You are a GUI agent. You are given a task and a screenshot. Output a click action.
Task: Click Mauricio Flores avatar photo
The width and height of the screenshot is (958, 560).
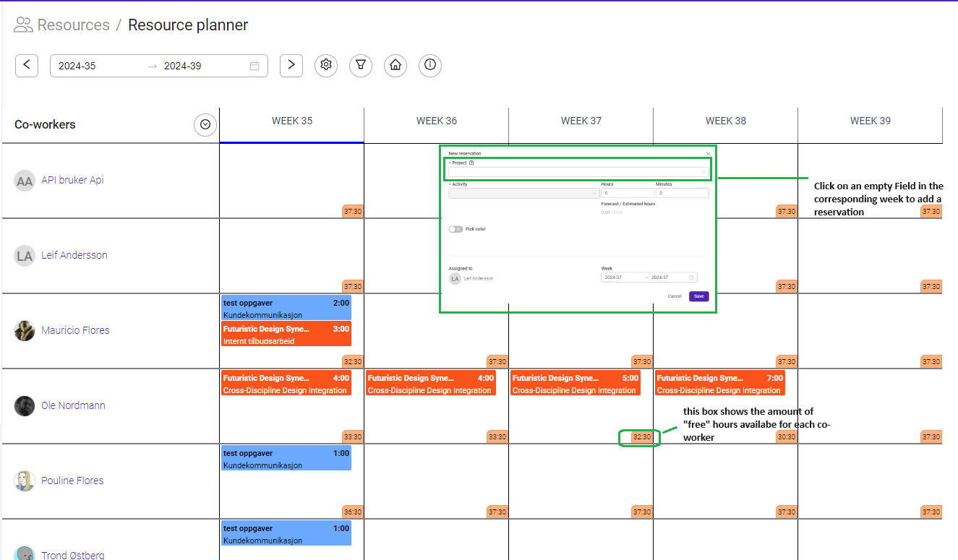pos(25,330)
